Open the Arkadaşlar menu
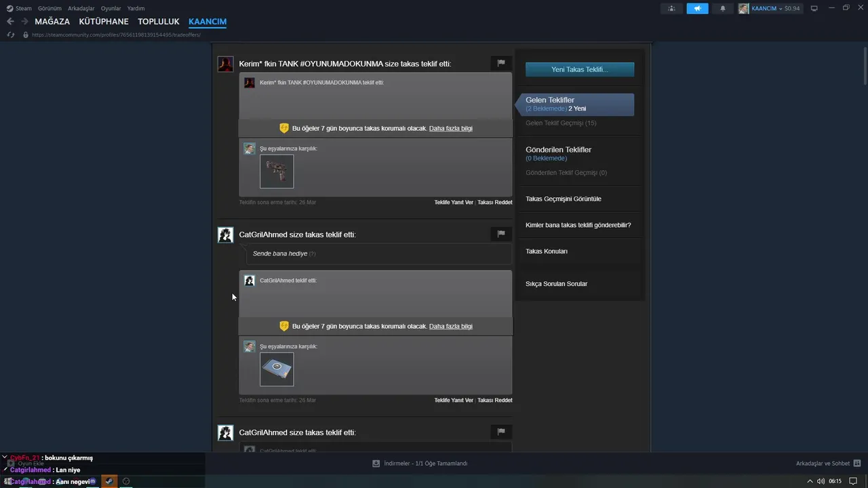 pyautogui.click(x=81, y=8)
